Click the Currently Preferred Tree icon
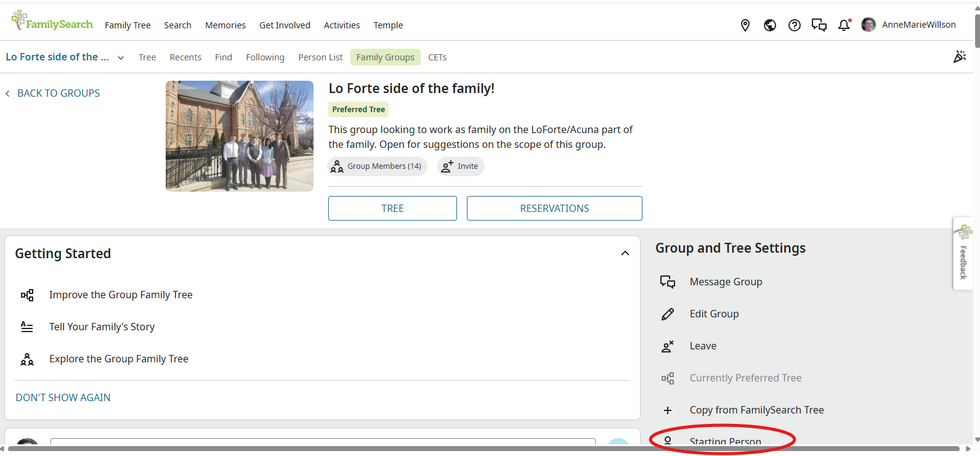980x456 pixels. click(x=668, y=378)
